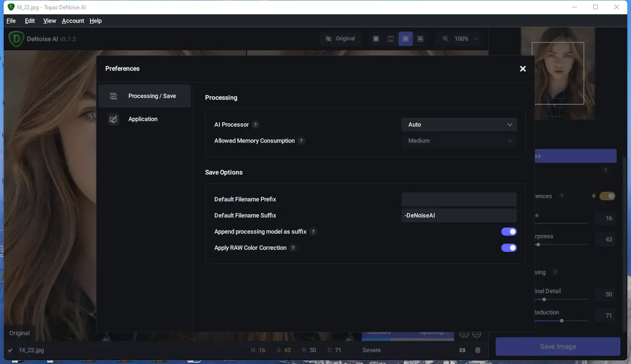631x364 pixels.
Task: Click the noise value field showing 16
Action: click(x=605, y=218)
